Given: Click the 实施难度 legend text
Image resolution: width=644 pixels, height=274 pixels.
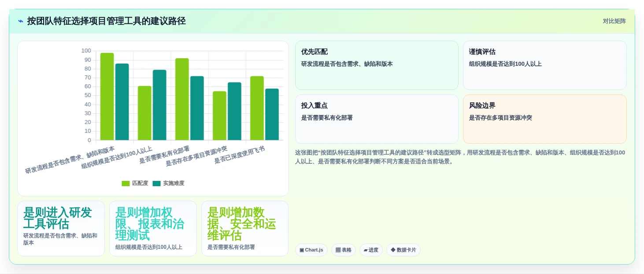Looking at the screenshot, I should pyautogui.click(x=174, y=183).
